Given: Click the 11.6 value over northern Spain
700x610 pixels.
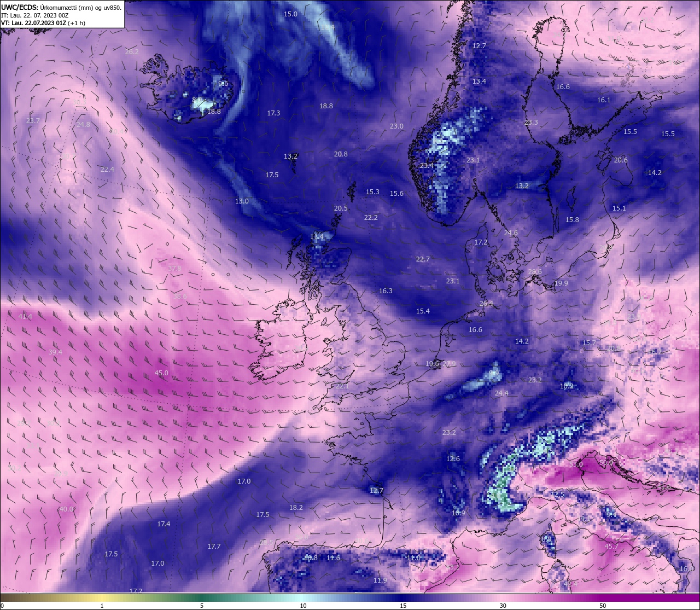Looking at the screenshot, I should [333, 558].
